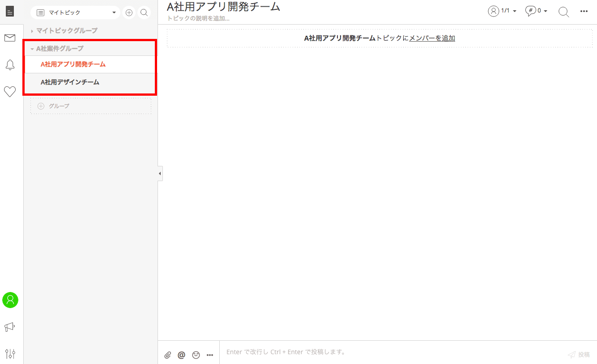Viewport: 597px width, 364px height.
Task: Open the マイトピック dropdown
Action: tap(75, 13)
